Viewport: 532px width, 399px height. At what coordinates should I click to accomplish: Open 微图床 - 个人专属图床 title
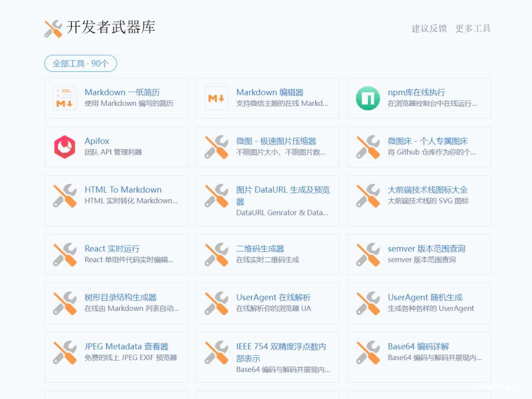(x=428, y=141)
